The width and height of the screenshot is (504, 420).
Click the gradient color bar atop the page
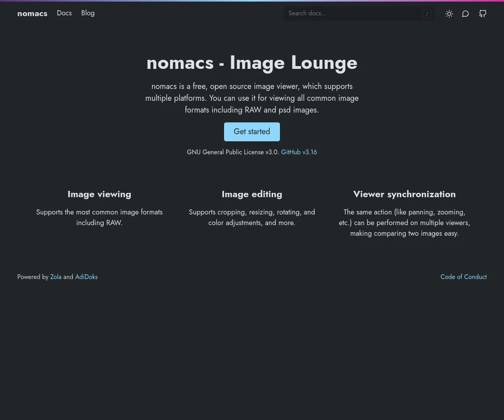click(252, 1)
